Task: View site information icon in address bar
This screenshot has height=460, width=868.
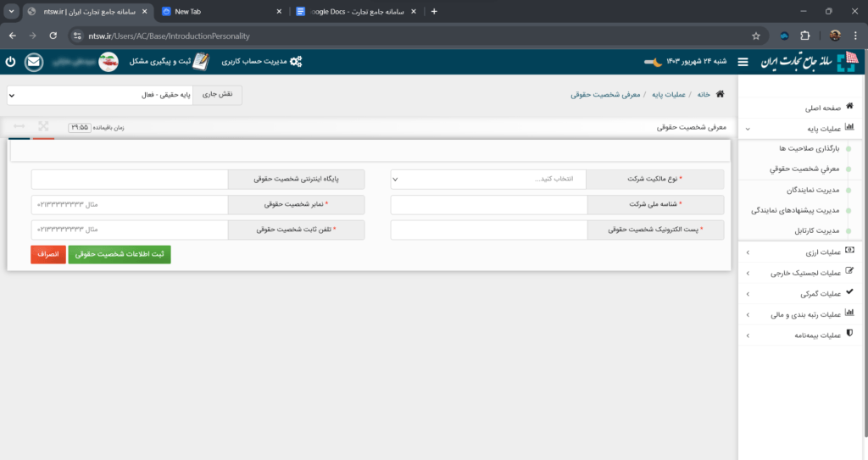Action: 77,36
